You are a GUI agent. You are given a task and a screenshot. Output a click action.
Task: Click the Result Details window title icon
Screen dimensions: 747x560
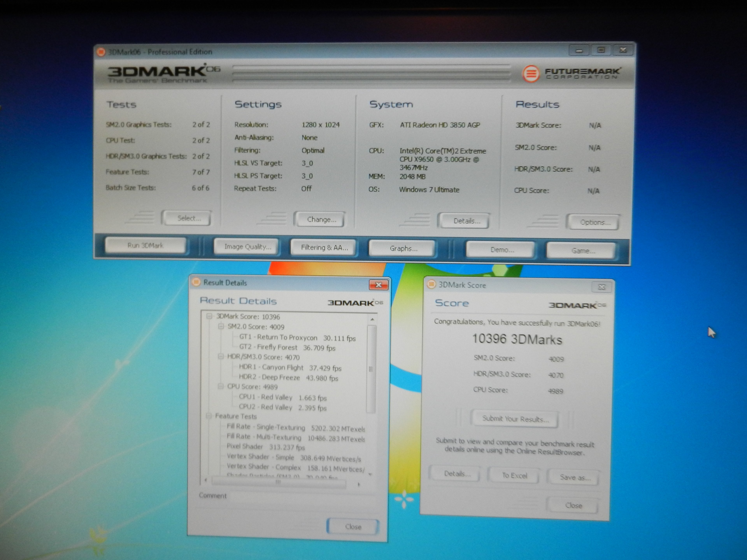point(196,282)
